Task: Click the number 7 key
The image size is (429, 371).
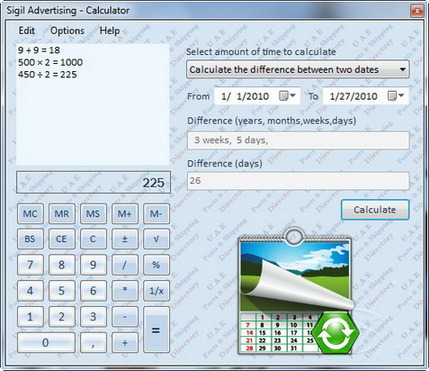Action: tap(30, 265)
